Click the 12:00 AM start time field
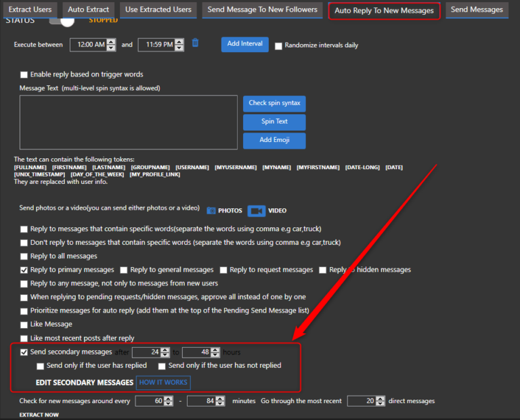Viewport: 520px width, 420px height. point(89,45)
